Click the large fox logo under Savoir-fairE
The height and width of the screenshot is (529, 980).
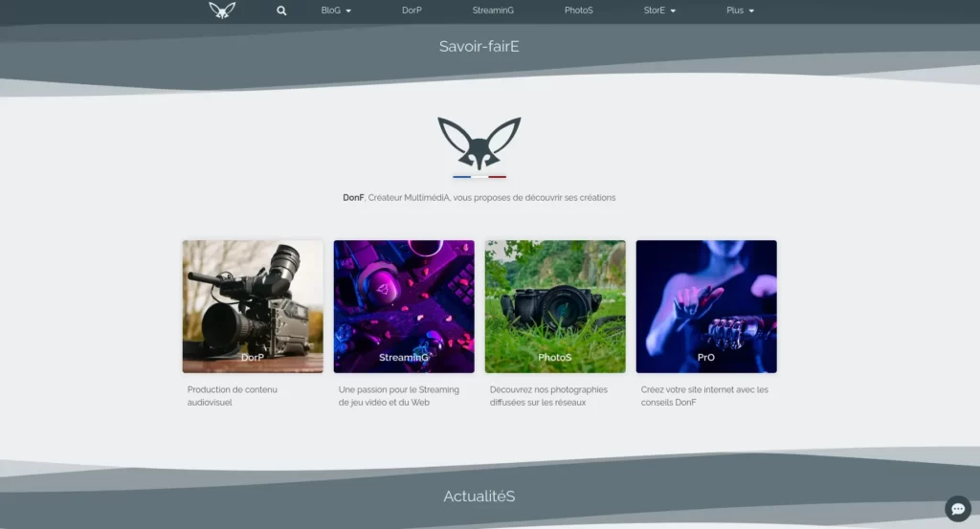point(479,143)
